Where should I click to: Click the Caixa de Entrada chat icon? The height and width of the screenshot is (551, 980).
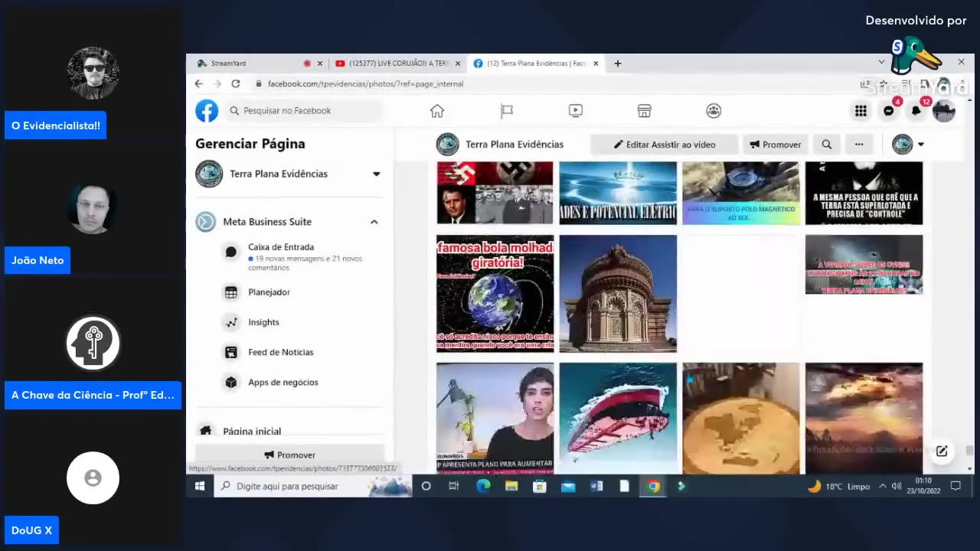231,252
